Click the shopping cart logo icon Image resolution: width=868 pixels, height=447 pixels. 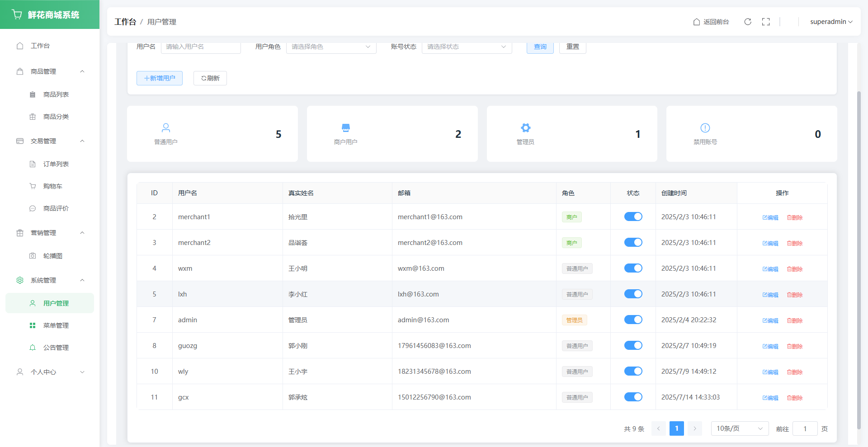(x=17, y=14)
